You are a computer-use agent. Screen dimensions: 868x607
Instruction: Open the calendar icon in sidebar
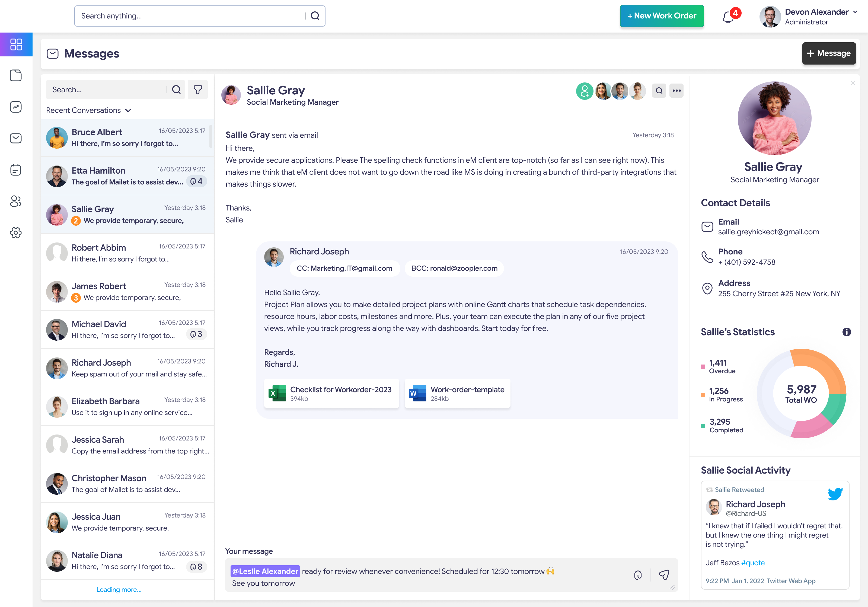(16, 170)
